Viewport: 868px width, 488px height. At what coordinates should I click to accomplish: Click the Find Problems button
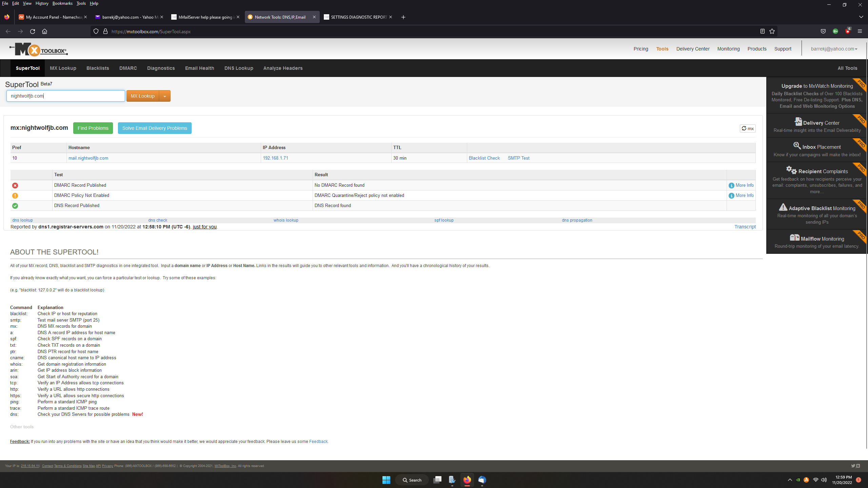[x=93, y=128]
